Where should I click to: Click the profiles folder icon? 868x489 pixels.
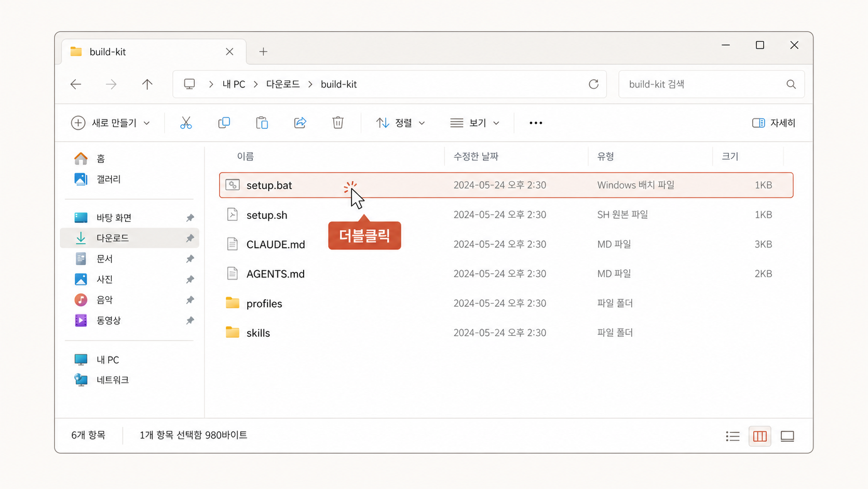(x=233, y=303)
